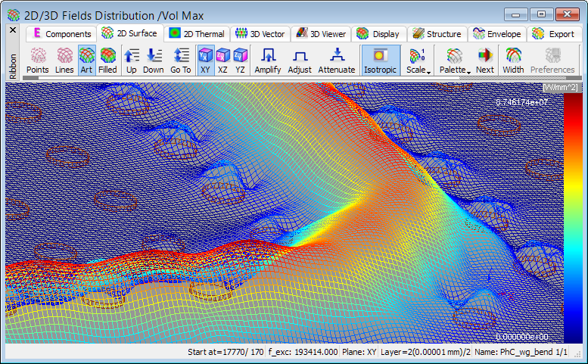Move down a layer with Down

[154, 61]
